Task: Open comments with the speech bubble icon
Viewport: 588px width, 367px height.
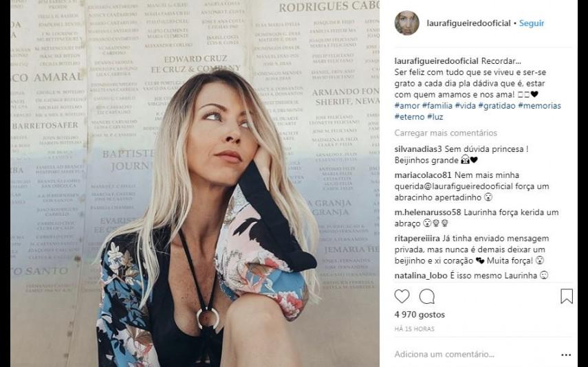Action: [427, 296]
